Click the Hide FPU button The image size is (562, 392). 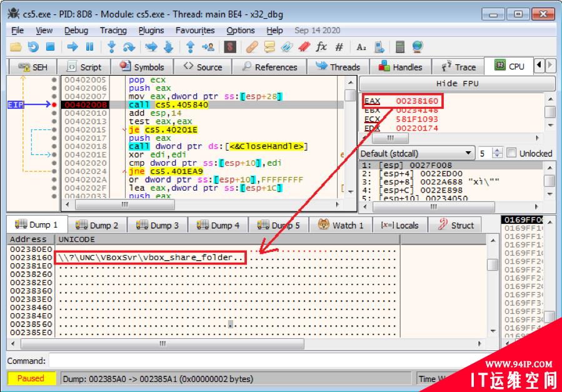457,84
